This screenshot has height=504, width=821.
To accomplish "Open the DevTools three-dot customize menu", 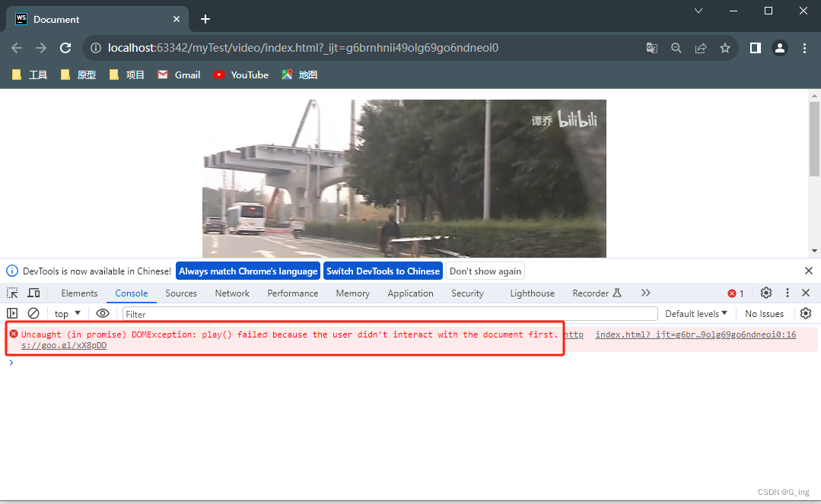I will 788,293.
